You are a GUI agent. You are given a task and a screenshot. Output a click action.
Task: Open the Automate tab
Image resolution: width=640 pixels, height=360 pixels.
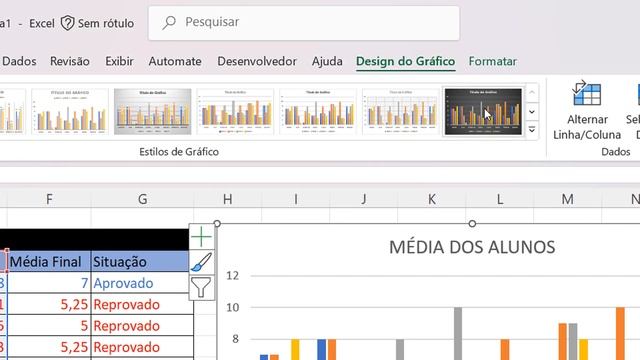pos(175,61)
